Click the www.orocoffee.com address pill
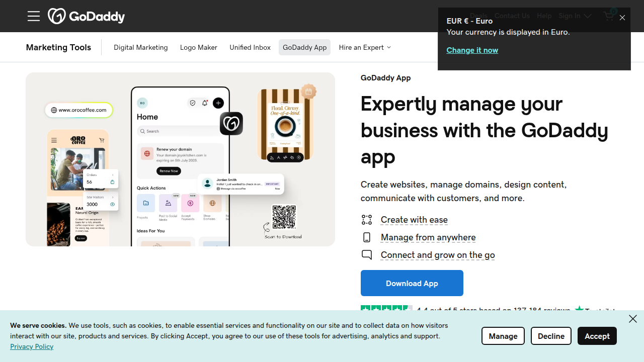The width and height of the screenshot is (644, 362). tap(79, 110)
